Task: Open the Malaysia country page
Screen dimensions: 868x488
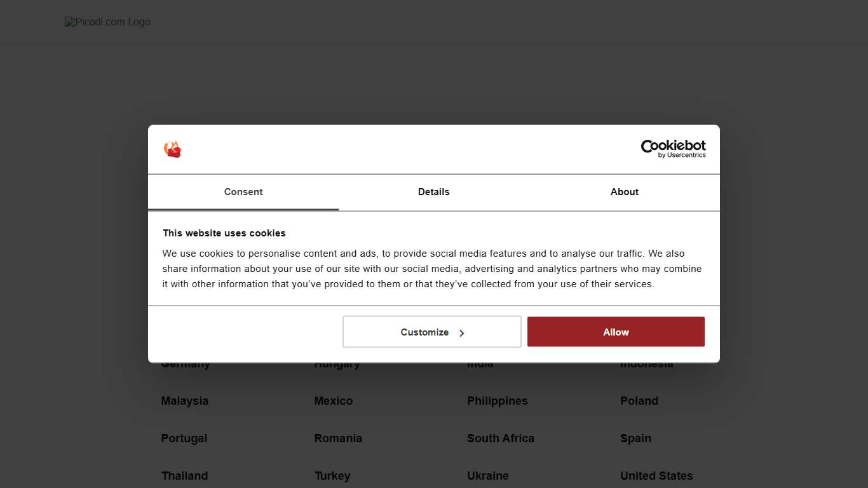Action: (x=185, y=400)
